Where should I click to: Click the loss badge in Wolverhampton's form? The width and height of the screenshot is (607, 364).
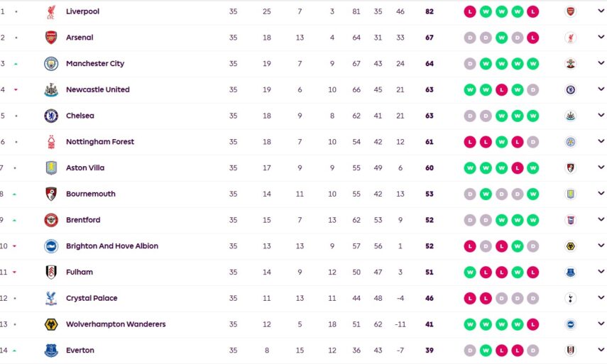pyautogui.click(x=533, y=324)
